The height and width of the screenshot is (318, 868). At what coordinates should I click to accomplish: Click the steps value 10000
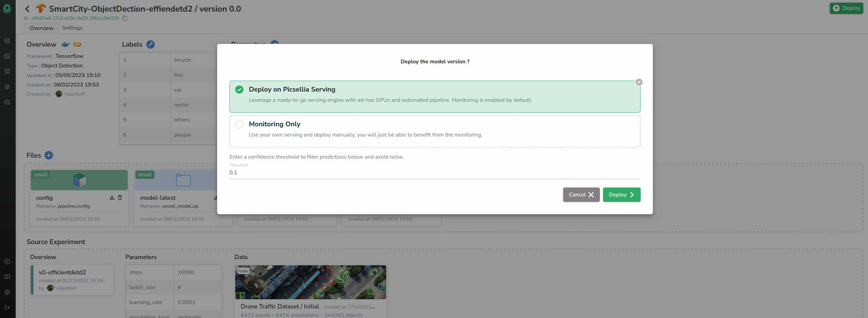pos(186,272)
